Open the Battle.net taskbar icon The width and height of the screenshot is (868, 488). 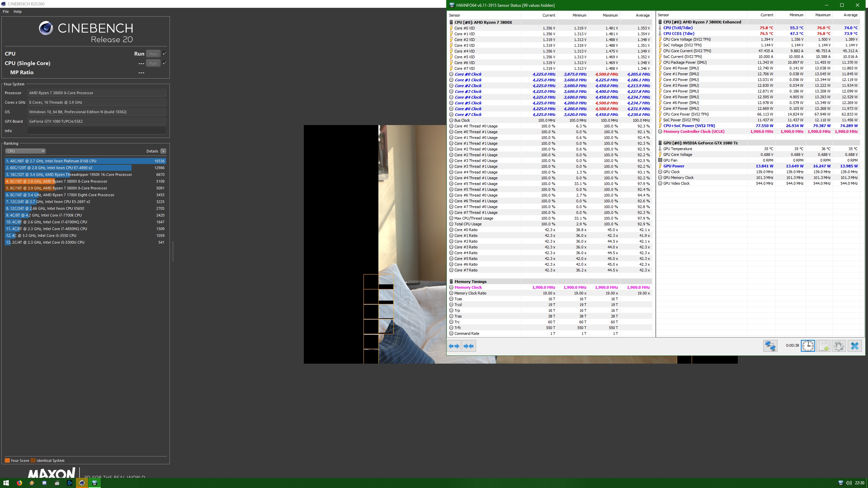click(x=70, y=483)
